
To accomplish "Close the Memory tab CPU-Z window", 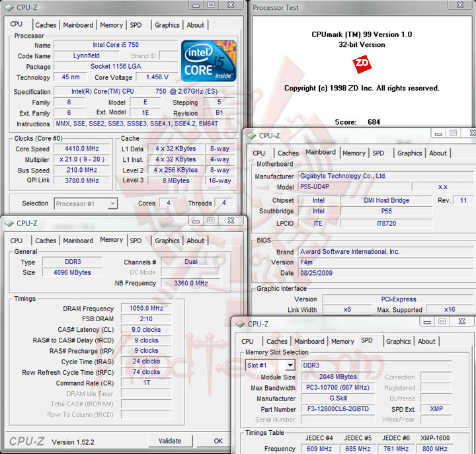I will 231,221.
